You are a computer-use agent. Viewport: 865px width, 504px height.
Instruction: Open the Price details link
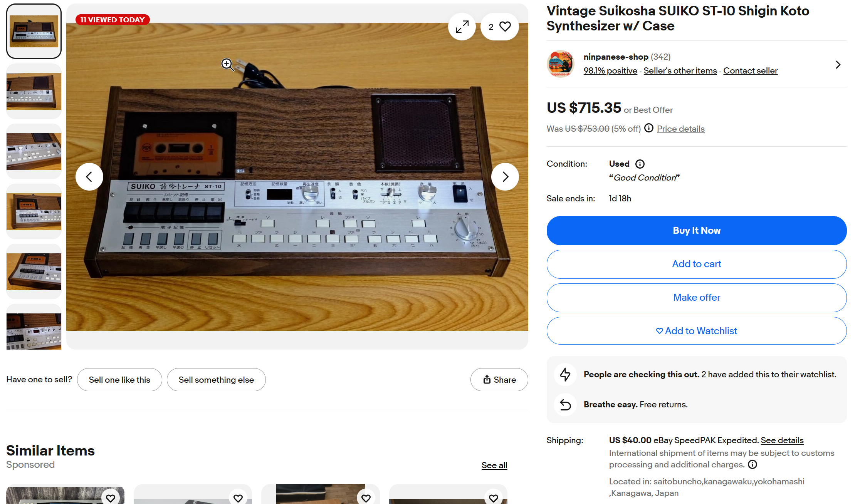[680, 129]
